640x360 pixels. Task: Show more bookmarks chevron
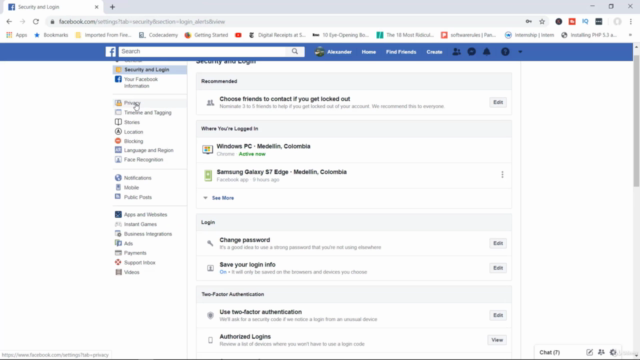(x=630, y=35)
